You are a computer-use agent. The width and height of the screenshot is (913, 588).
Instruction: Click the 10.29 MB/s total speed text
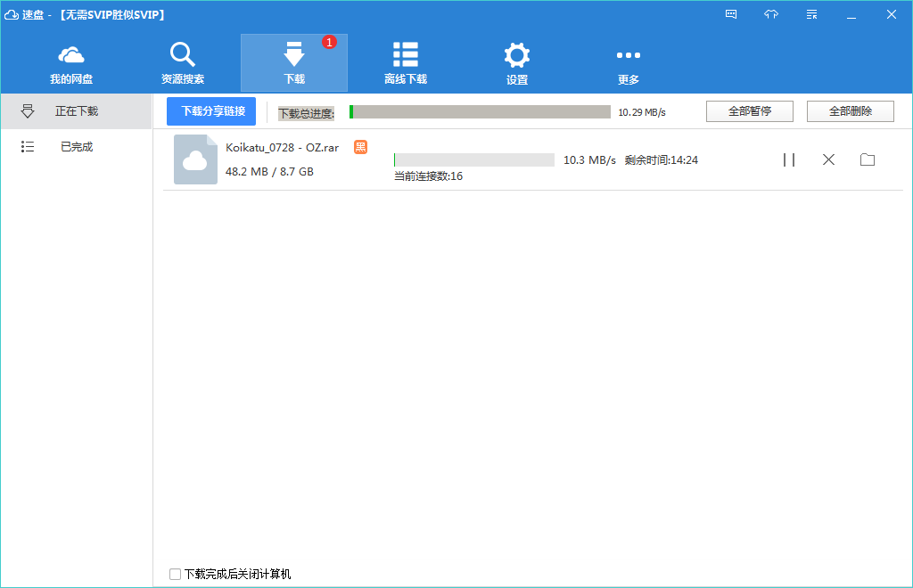click(642, 112)
